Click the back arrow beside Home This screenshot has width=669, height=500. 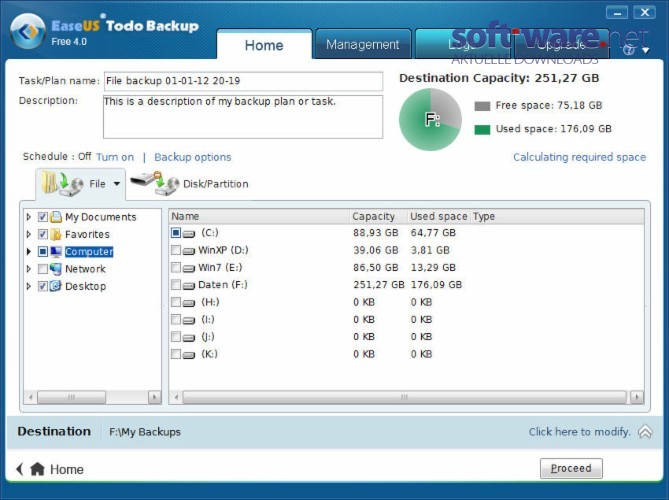click(19, 469)
